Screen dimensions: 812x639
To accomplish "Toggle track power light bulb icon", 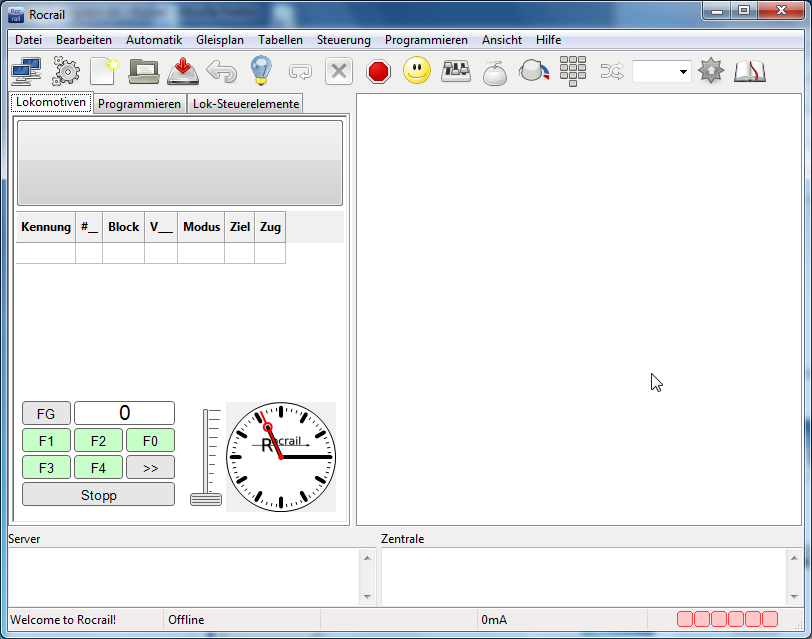I will coord(260,72).
